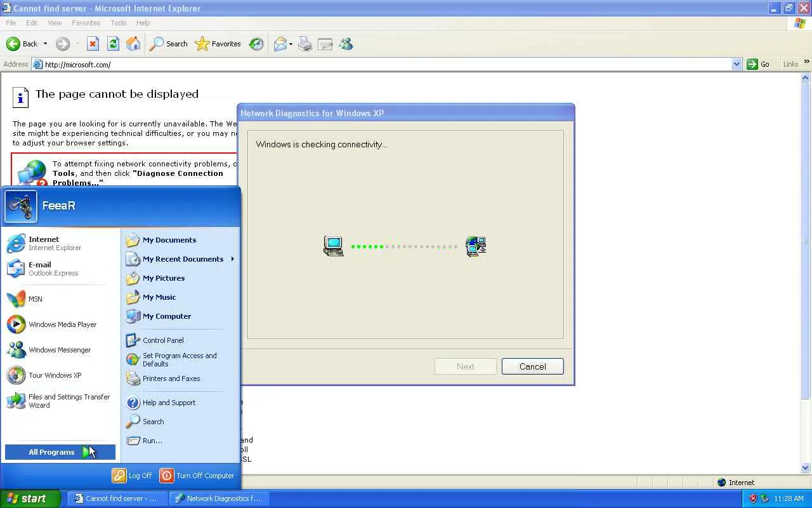This screenshot has height=508, width=812.
Task: Expand the Mail button dropdown arrow
Action: point(291,44)
